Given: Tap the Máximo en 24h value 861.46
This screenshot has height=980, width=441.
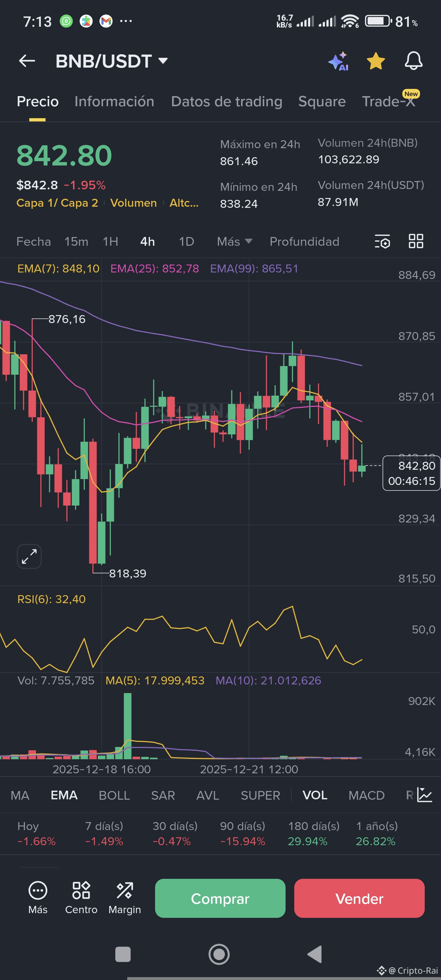Looking at the screenshot, I should click(239, 161).
